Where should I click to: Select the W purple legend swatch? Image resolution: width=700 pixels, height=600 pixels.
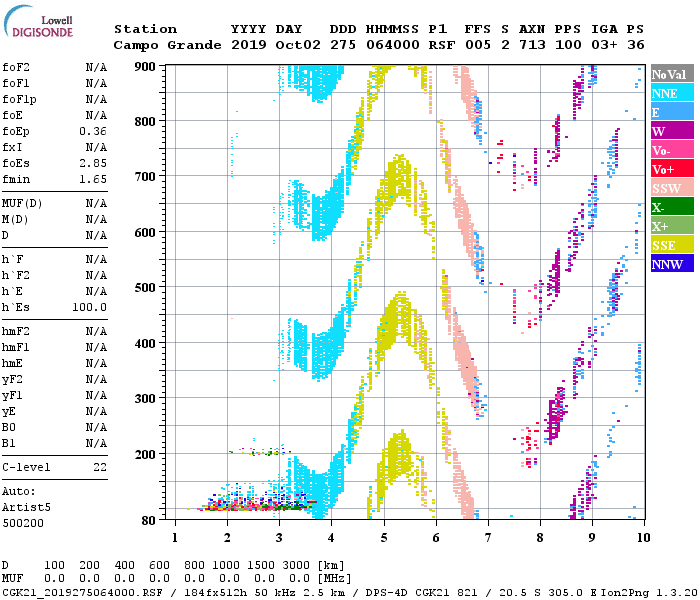click(x=672, y=131)
